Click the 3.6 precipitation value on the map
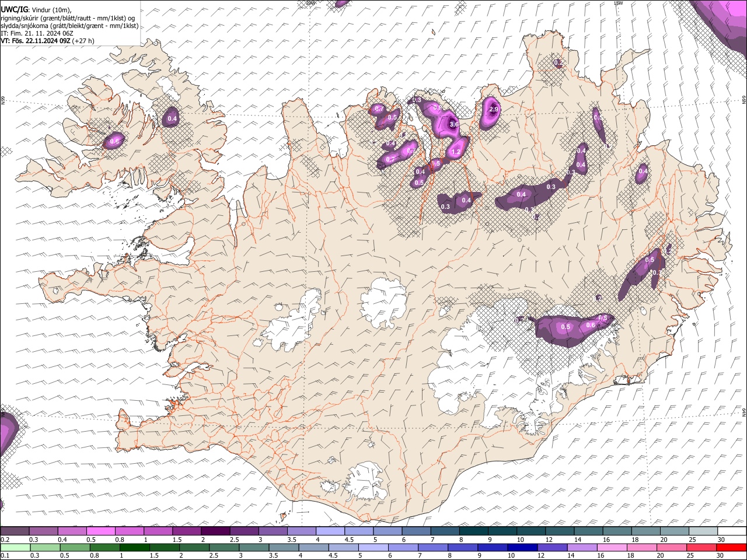 pos(454,124)
